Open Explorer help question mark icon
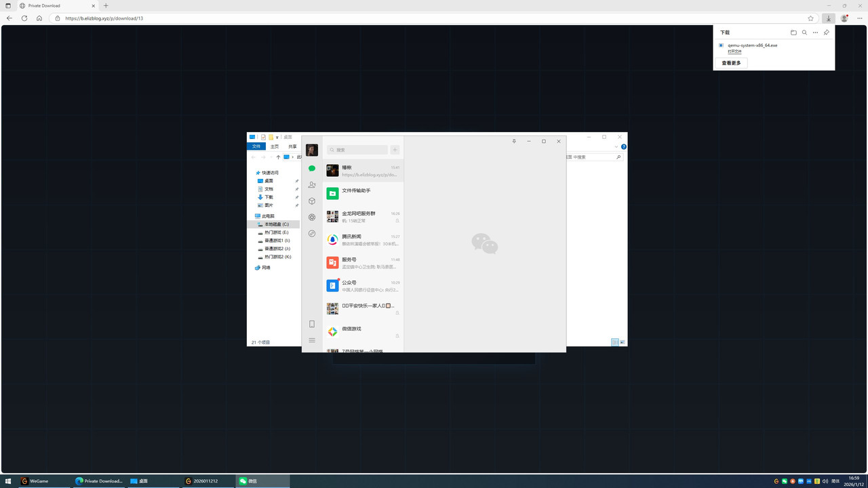Screen dimensions: 868x488 click(x=624, y=146)
